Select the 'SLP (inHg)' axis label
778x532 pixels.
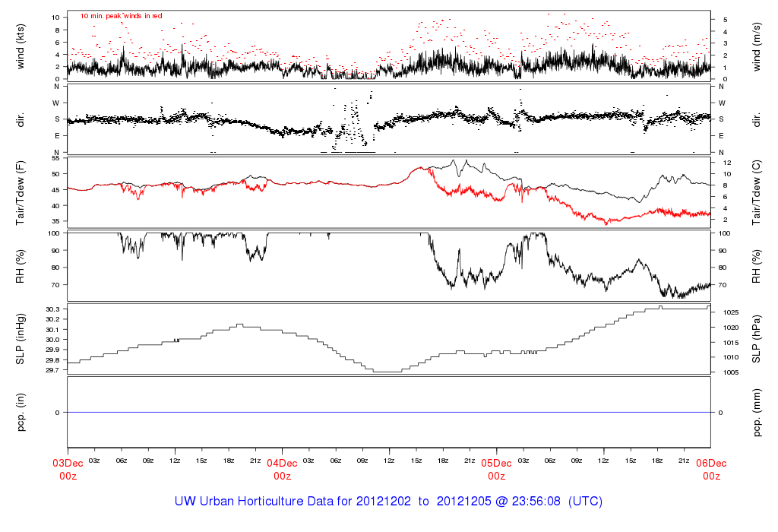pyautogui.click(x=21, y=339)
